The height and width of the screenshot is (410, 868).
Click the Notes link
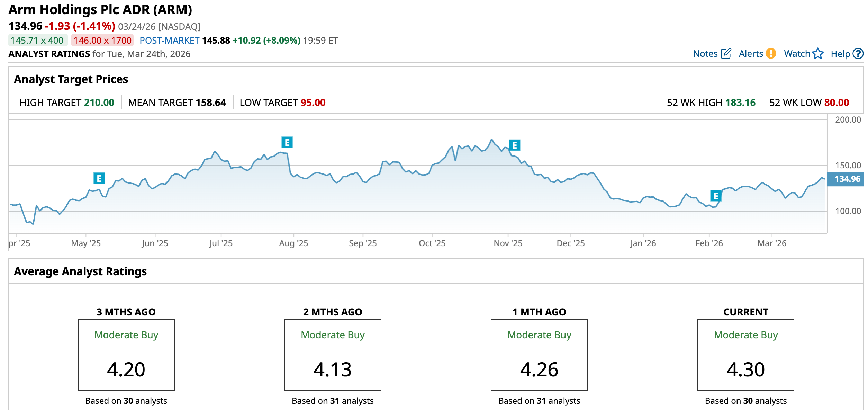pyautogui.click(x=705, y=54)
